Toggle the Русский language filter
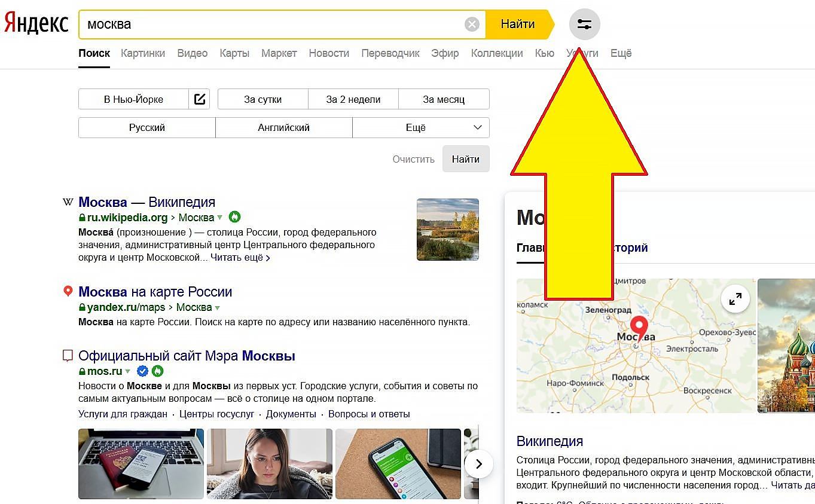815x504 pixels. [147, 127]
